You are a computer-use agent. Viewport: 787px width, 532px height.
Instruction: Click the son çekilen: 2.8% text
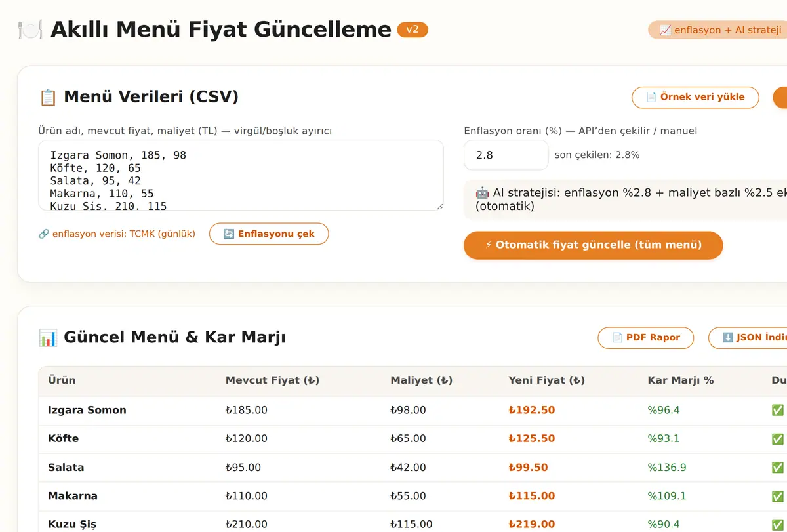click(597, 155)
